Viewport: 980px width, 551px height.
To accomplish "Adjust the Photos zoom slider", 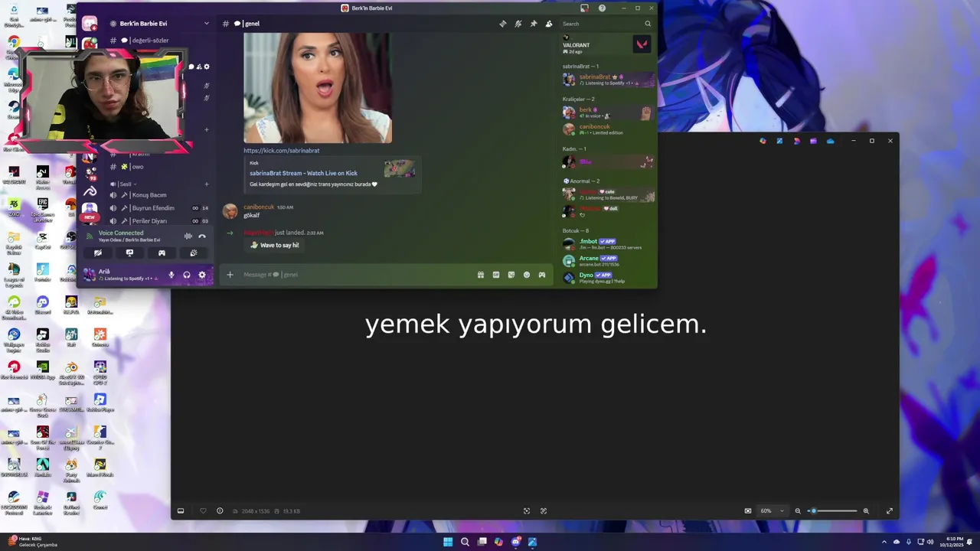I will (x=832, y=511).
